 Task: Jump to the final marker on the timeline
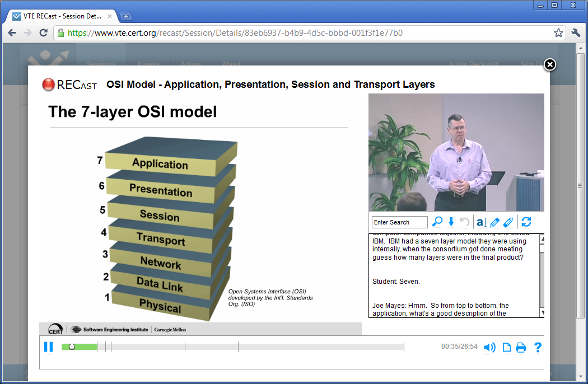[x=404, y=347]
